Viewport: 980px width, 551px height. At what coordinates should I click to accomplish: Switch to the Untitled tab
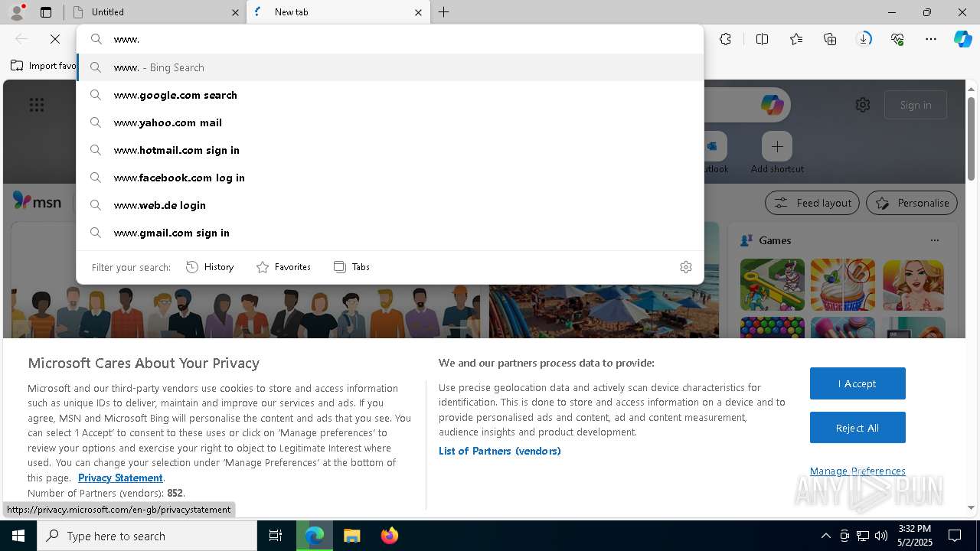157,12
